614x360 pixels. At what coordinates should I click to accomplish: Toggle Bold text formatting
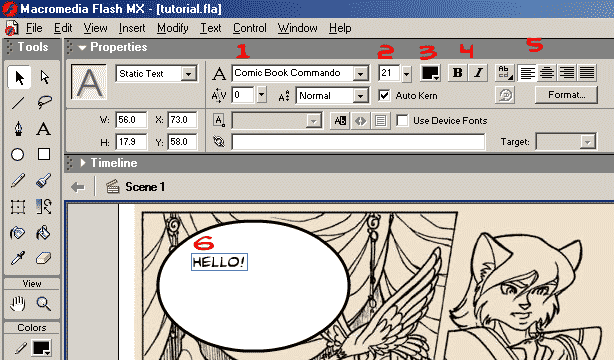click(x=457, y=73)
